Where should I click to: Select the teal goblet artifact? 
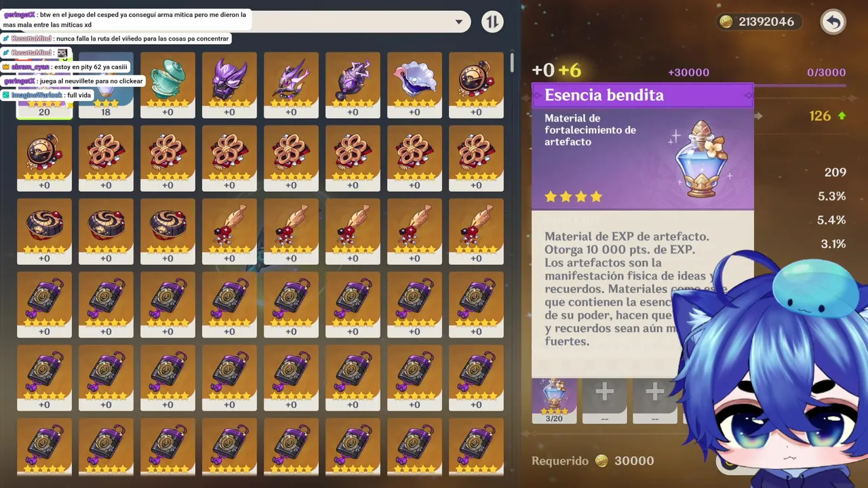pos(167,85)
